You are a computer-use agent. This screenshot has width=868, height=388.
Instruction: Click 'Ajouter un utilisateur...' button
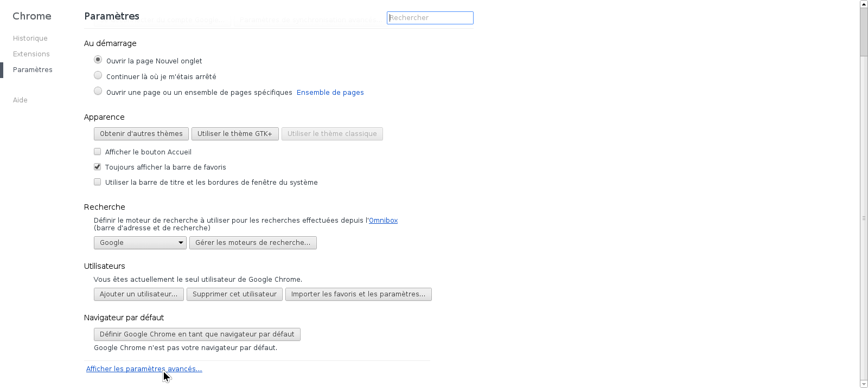(x=138, y=294)
